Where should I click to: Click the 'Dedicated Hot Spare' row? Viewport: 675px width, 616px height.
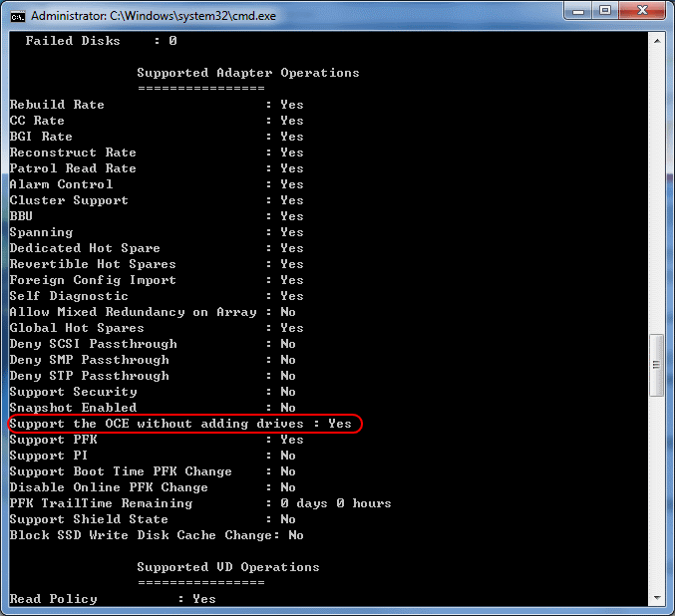157,248
